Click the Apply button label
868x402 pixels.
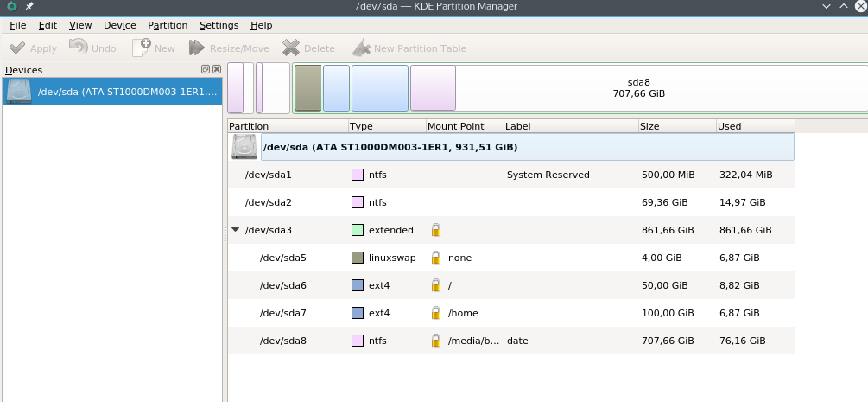(x=43, y=48)
